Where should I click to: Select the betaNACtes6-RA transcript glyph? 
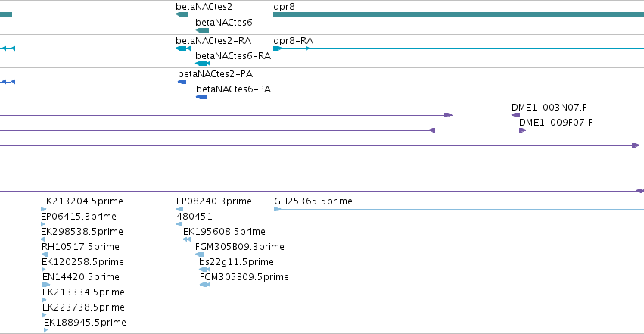point(203,64)
